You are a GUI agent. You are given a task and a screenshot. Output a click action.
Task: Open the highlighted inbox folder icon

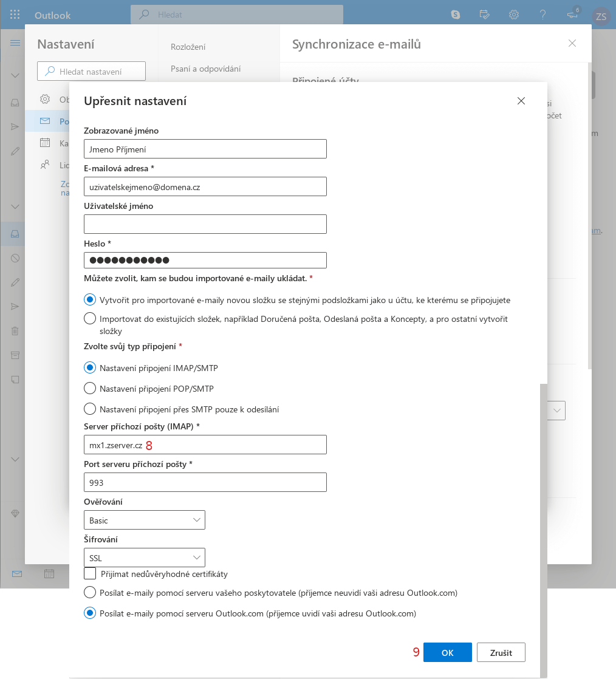[x=15, y=234]
